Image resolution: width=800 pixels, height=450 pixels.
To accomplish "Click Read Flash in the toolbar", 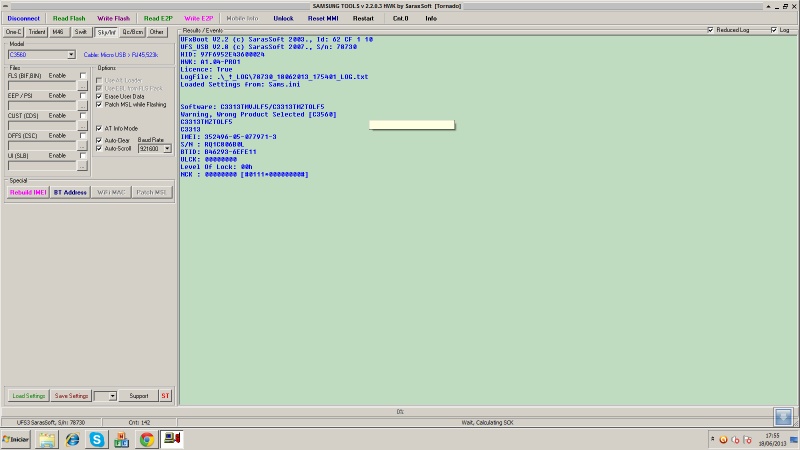I will (69, 18).
